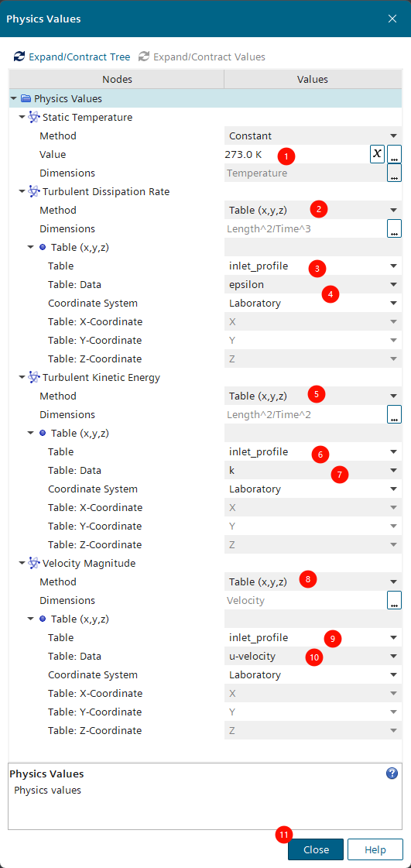Open the ellipsis button for Temperature dimensions
Screen dimensions: 411x868
pos(395,173)
